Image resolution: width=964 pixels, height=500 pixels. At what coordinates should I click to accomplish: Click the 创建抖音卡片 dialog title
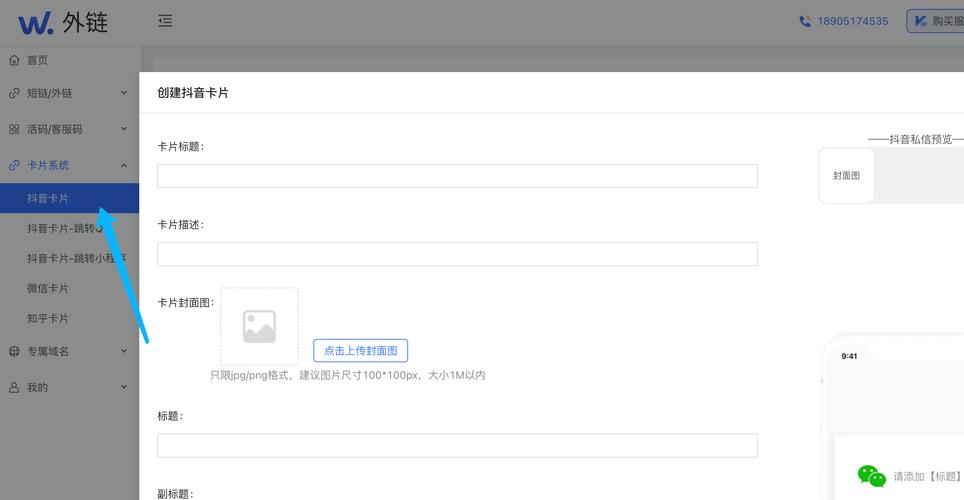tap(193, 93)
